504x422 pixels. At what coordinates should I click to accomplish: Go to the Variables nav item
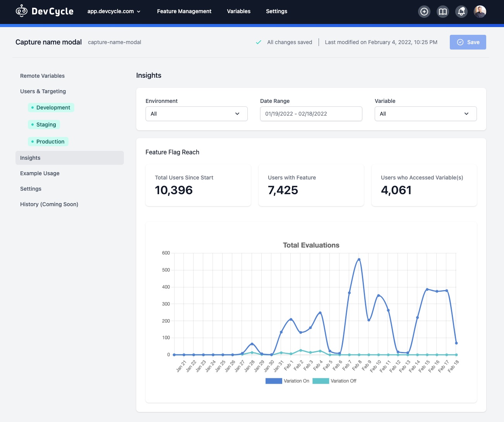point(238,11)
